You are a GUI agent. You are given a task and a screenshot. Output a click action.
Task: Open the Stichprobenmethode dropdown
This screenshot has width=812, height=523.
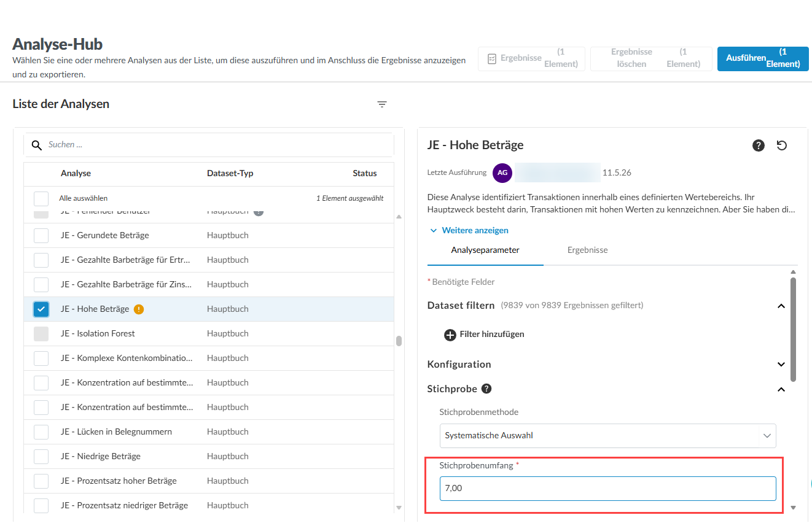(x=608, y=436)
